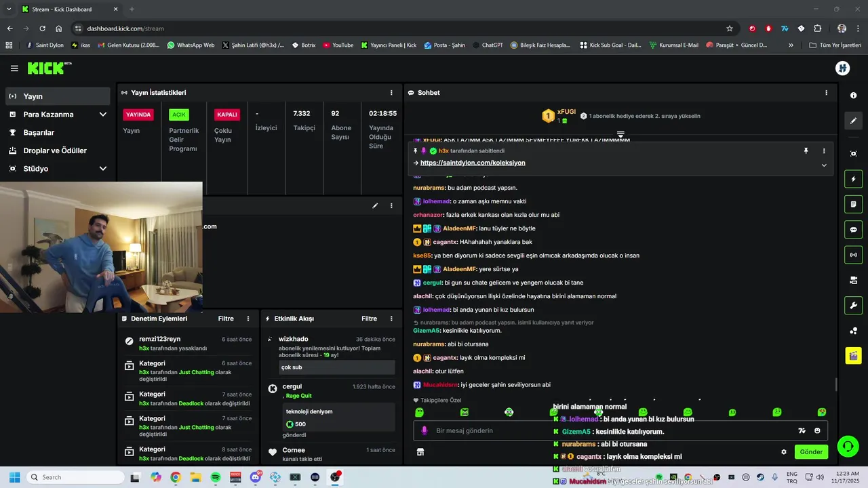
Task: Expand the Para Kazanma sidebar section
Action: [x=103, y=115]
